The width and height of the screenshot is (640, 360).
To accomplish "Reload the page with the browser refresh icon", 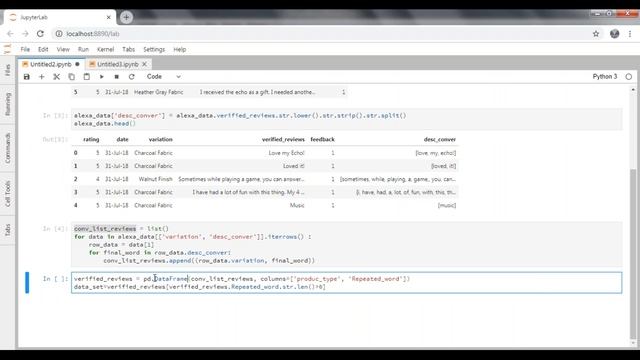I will click(40, 34).
